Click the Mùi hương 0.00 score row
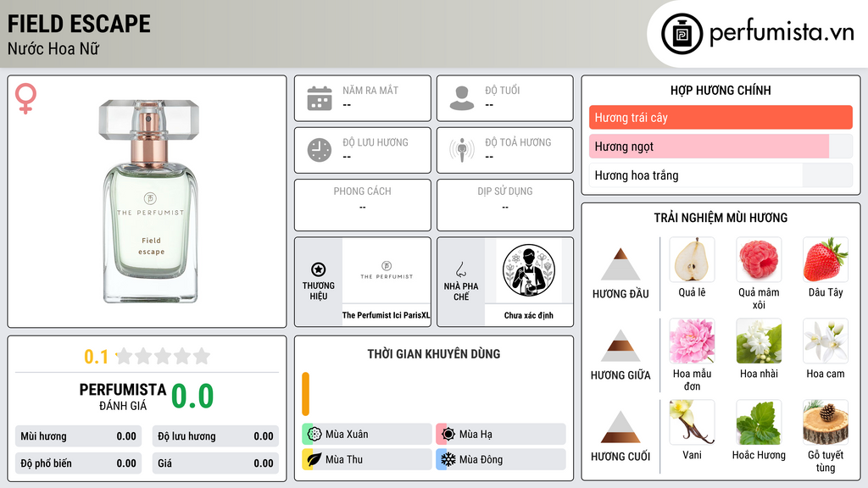Image resolution: width=868 pixels, height=488 pixels. click(x=78, y=436)
